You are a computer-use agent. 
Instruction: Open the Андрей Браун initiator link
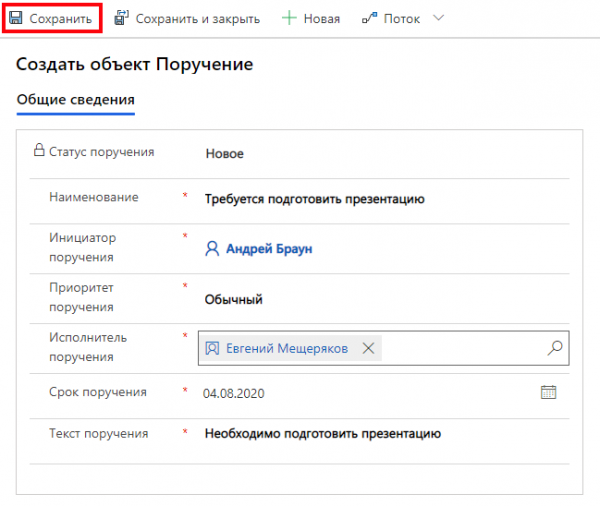click(x=269, y=248)
